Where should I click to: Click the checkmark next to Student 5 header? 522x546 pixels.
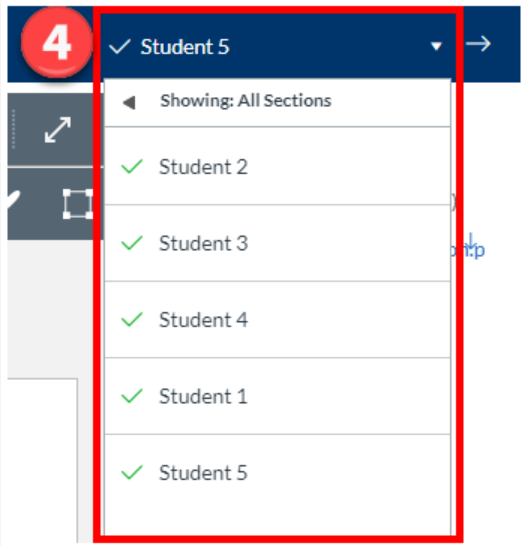[120, 47]
